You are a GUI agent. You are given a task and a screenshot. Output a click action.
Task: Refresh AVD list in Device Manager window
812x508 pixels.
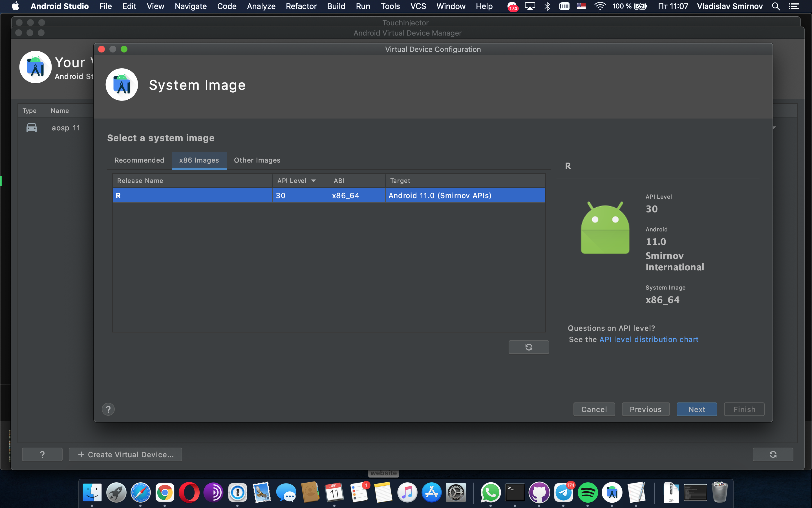(x=773, y=454)
